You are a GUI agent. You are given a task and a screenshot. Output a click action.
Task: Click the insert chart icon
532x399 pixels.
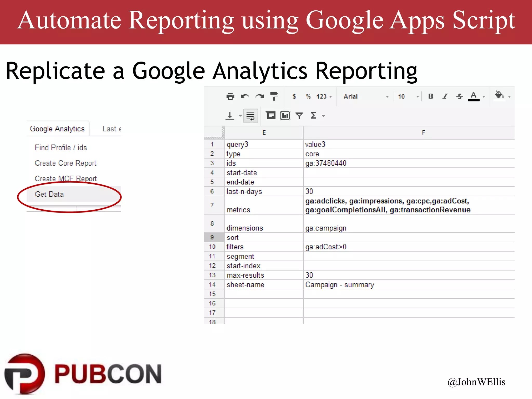(x=285, y=116)
